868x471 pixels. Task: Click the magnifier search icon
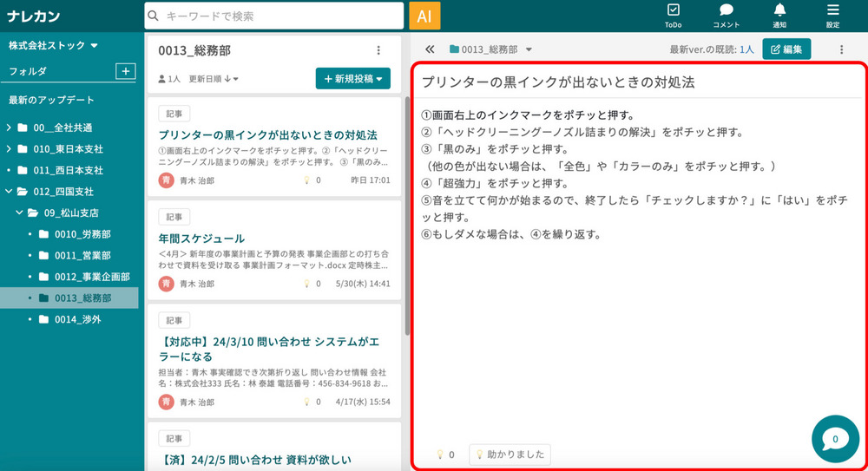(x=154, y=16)
